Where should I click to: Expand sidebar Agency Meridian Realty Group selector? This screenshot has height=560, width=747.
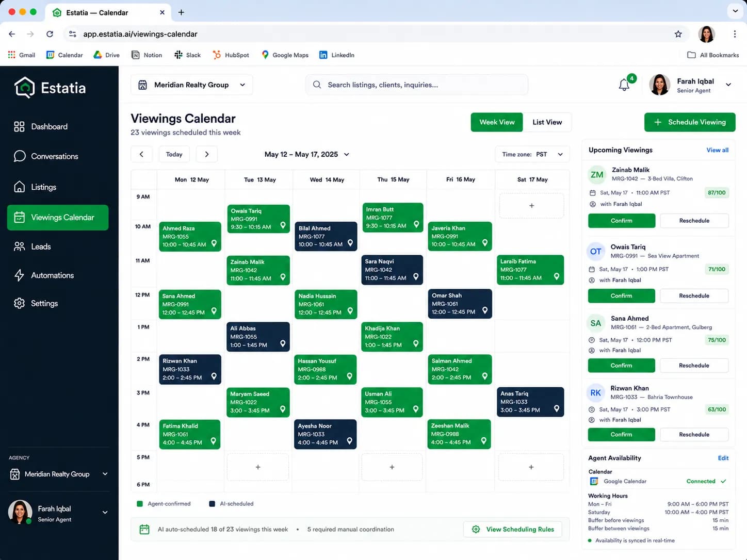pos(59,474)
